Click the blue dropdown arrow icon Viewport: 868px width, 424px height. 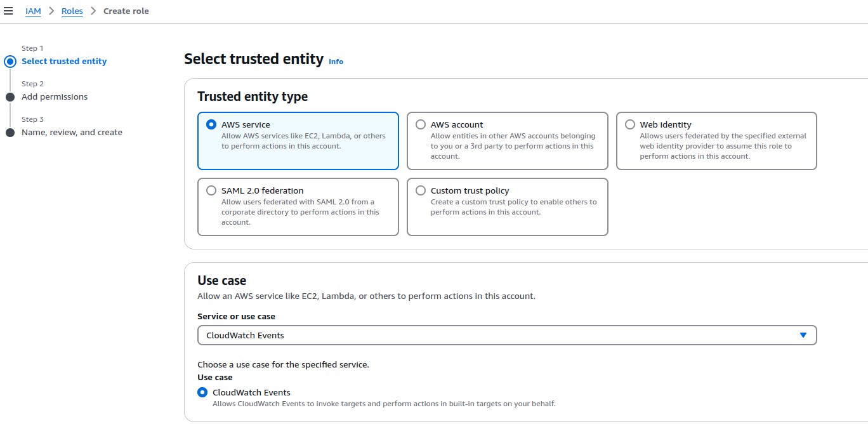pyautogui.click(x=803, y=335)
